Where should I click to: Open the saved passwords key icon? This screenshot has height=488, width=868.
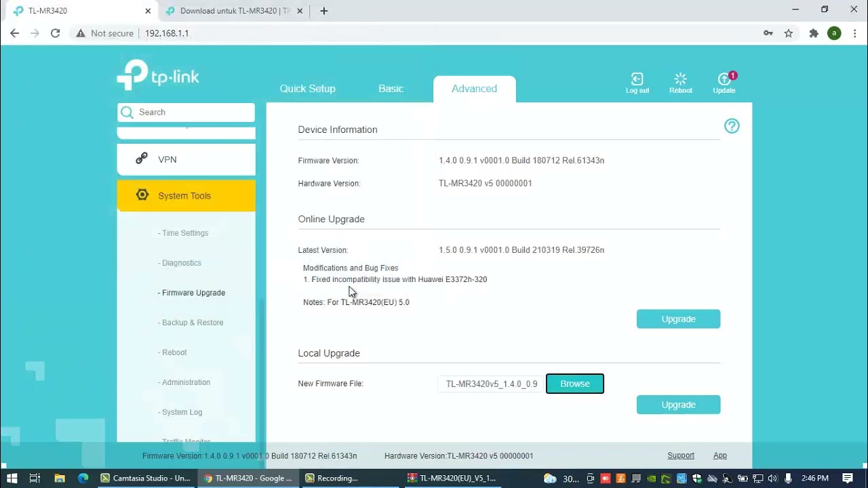(768, 33)
